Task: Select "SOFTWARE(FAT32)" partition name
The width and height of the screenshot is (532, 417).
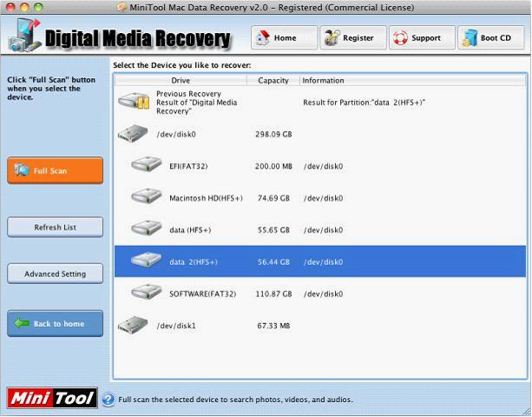Action: coord(202,294)
